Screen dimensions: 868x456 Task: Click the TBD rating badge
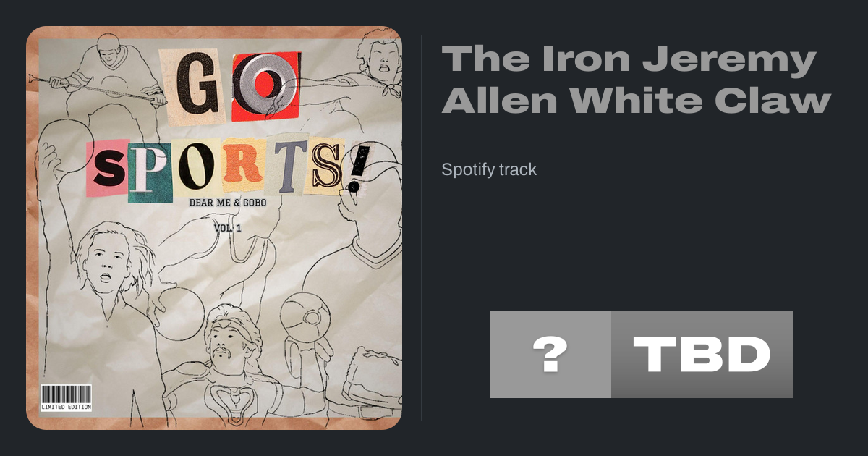pos(702,355)
